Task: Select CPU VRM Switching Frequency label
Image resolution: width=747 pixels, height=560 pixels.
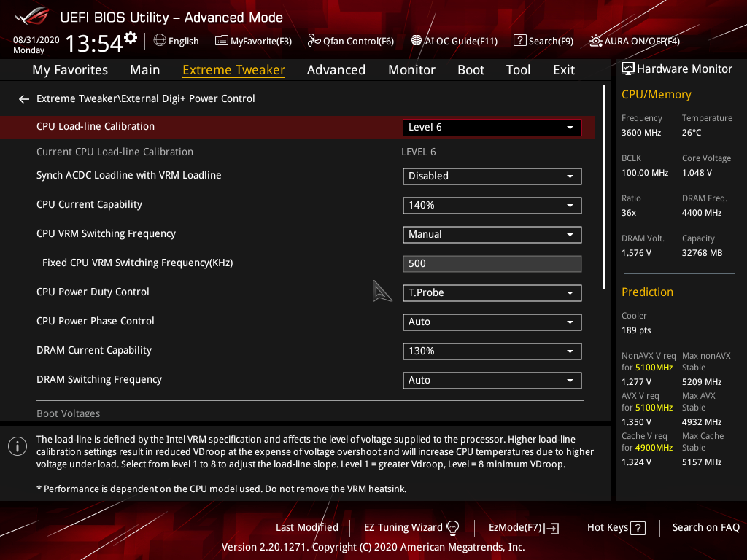Action: click(x=106, y=233)
